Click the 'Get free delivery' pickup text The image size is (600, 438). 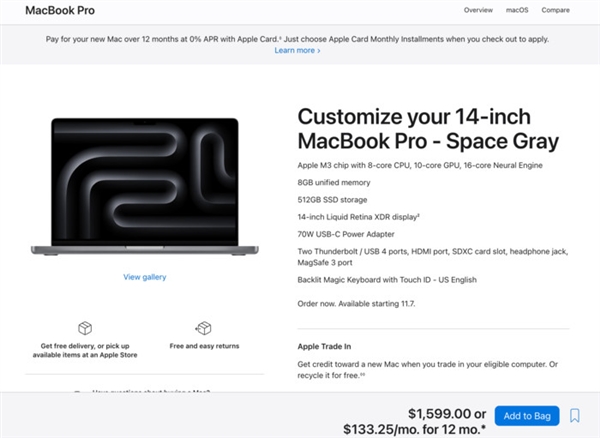click(85, 350)
